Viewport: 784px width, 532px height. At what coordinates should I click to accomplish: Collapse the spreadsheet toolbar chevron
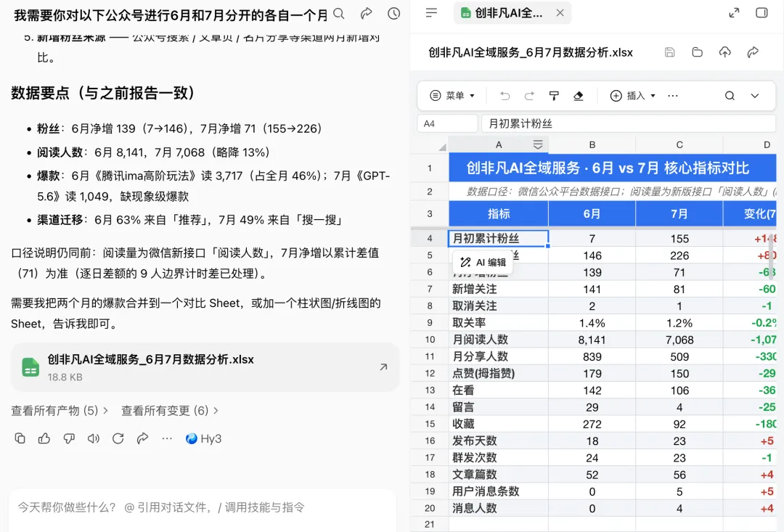click(x=754, y=96)
